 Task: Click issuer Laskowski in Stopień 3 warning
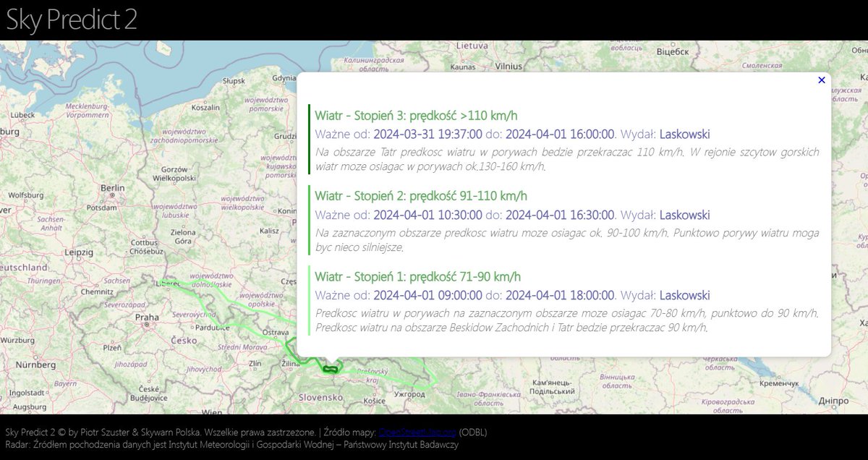pos(684,135)
